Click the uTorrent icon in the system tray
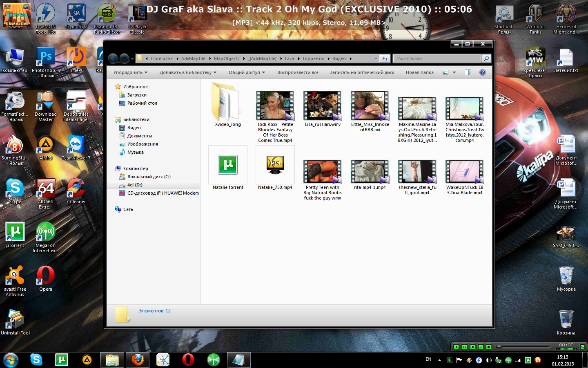 click(528, 360)
